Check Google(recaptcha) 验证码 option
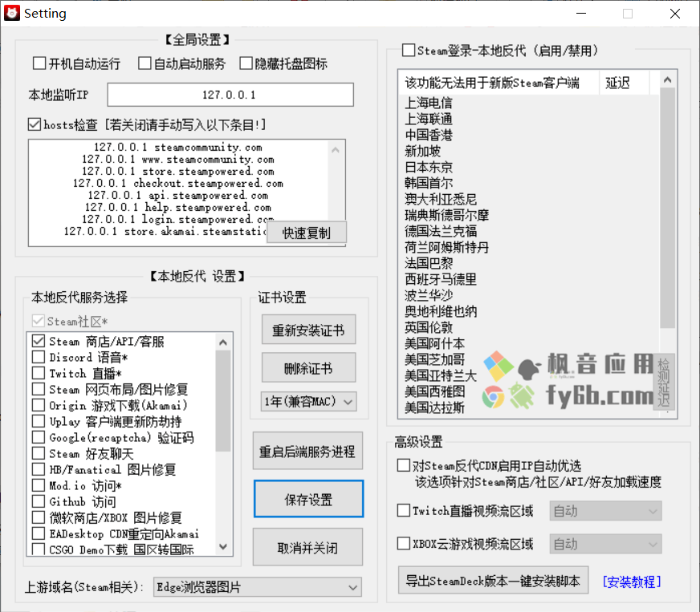The width and height of the screenshot is (700, 612). [39, 438]
